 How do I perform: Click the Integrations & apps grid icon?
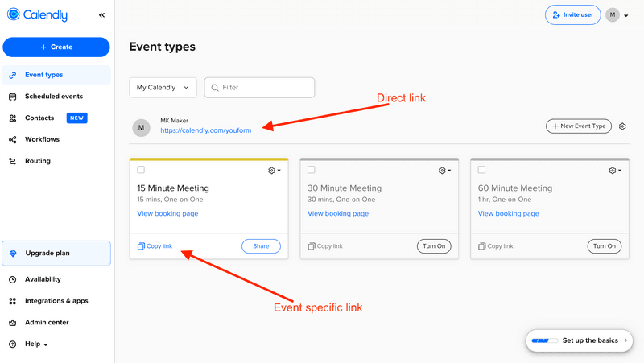[13, 301]
